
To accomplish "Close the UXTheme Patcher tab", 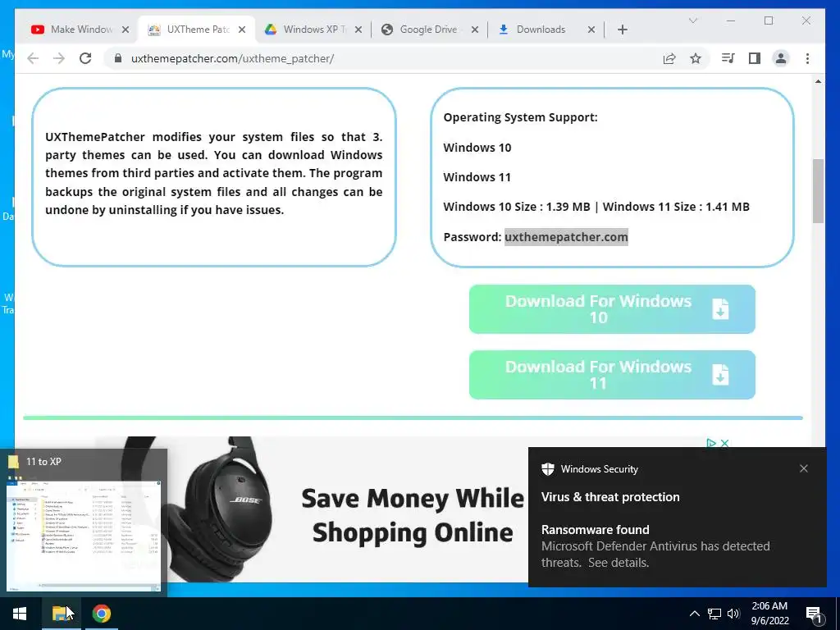I will 242,30.
